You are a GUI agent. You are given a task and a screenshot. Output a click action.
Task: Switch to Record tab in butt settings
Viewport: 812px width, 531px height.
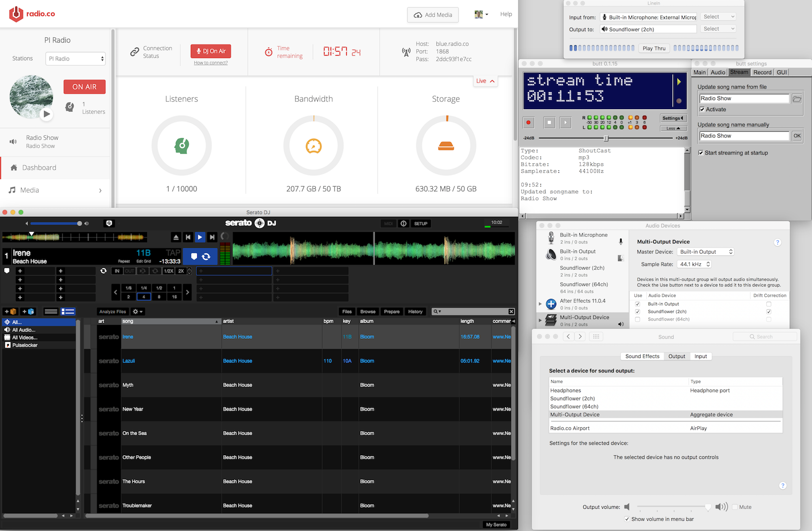(x=762, y=72)
